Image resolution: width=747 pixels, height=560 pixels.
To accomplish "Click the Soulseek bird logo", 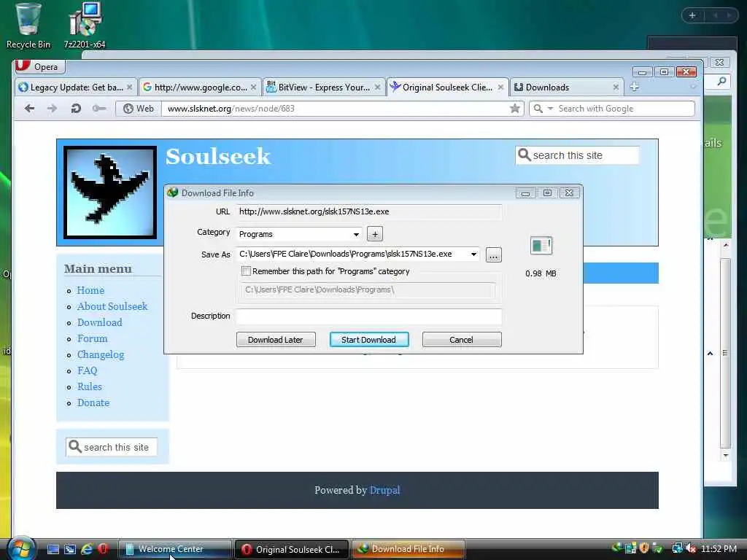I will [110, 192].
